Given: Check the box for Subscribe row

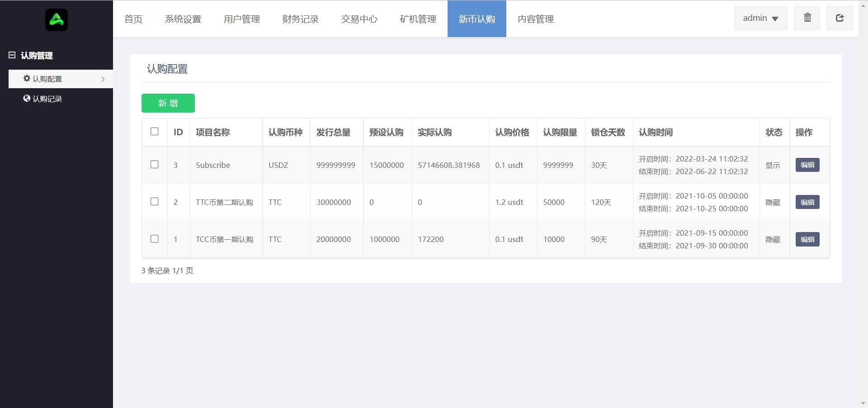Looking at the screenshot, I should 155,165.
